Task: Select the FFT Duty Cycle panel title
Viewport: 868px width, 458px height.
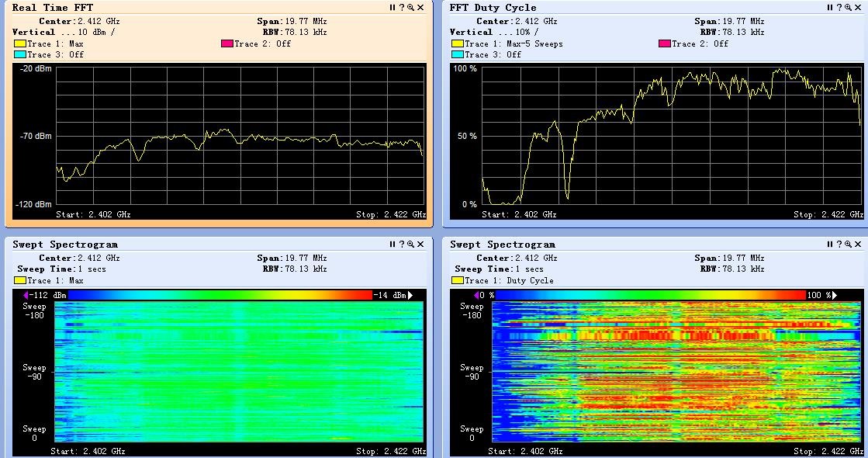Action: pos(493,8)
